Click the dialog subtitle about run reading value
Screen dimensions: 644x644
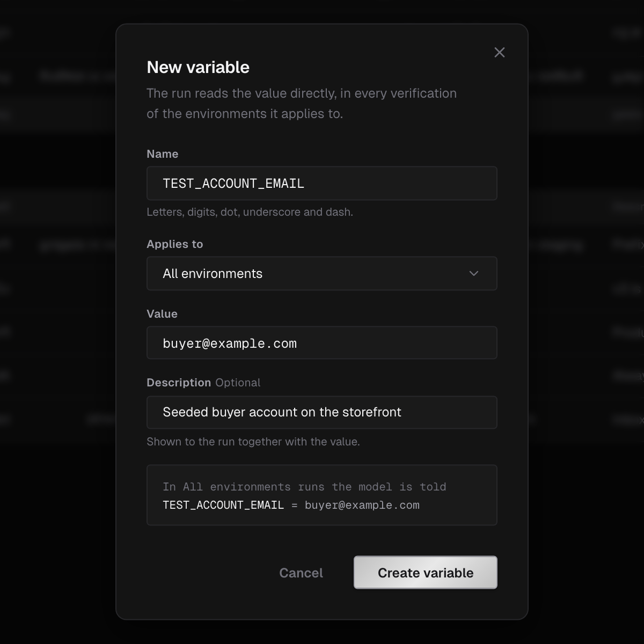[302, 104]
